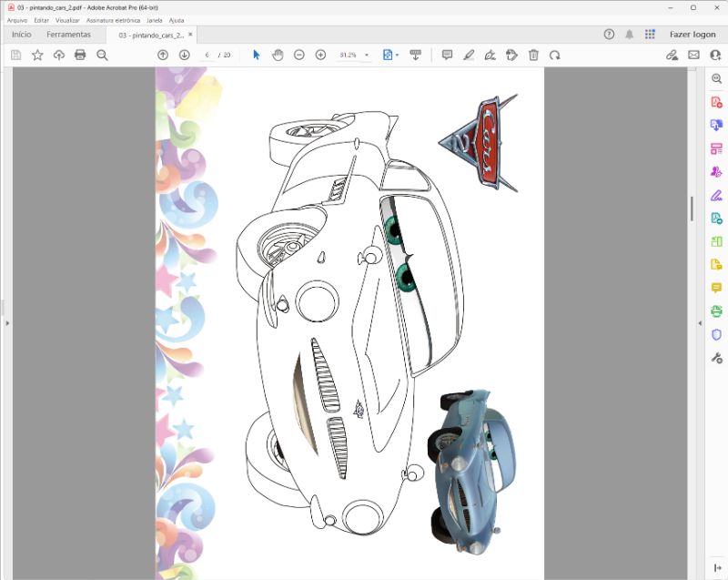Screen dimensions: 728x580
Task: Open the zoom level dropdown
Action: (367, 55)
